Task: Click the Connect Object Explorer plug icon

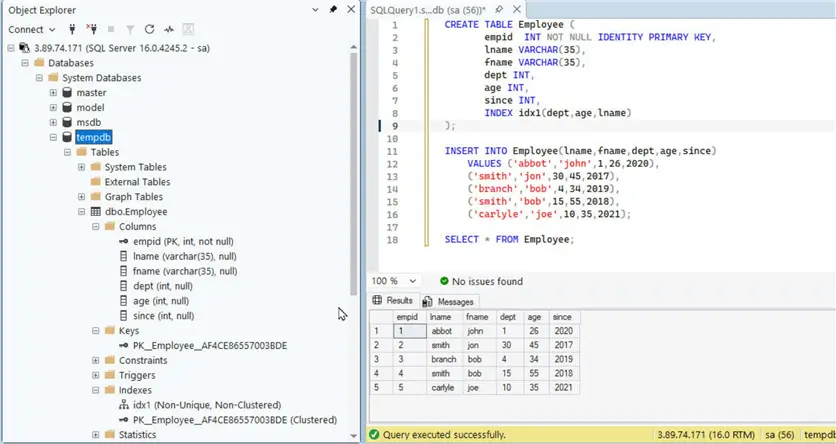Action: [x=73, y=29]
